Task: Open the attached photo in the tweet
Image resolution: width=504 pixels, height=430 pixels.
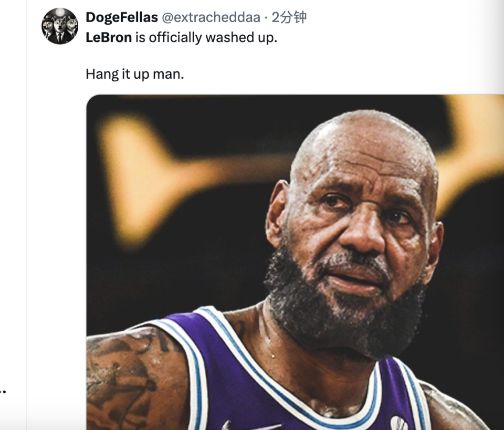Action: (x=295, y=262)
